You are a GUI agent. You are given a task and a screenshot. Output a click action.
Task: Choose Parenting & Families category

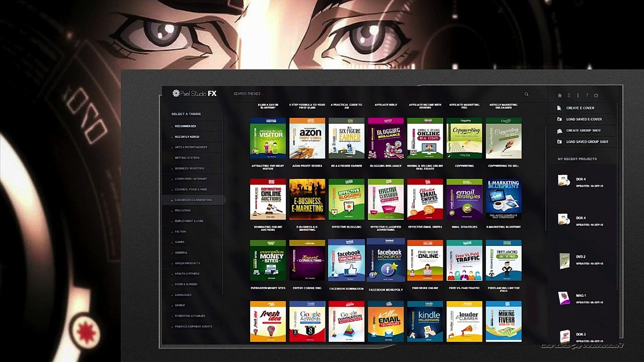click(190, 316)
